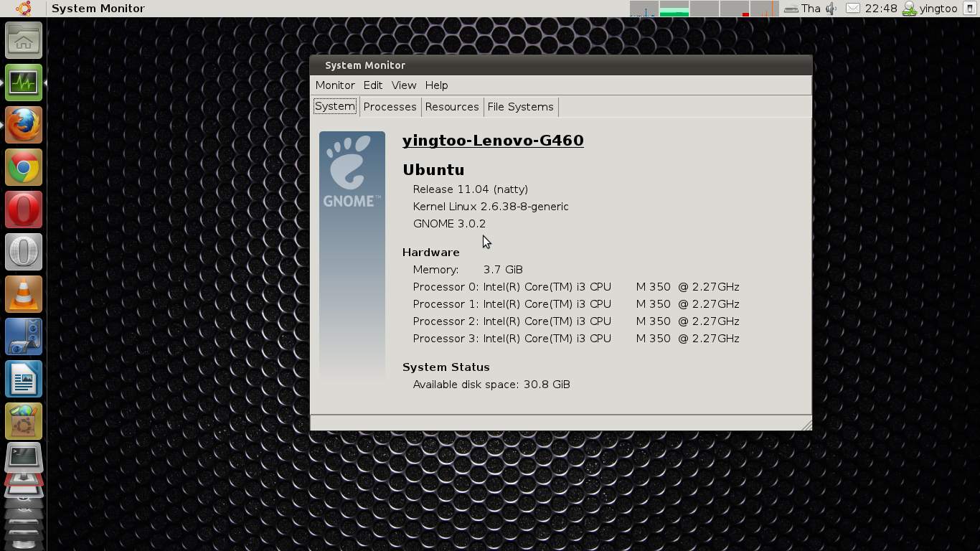Viewport: 980px width, 551px height.
Task: Open the Help menu
Action: (x=436, y=85)
